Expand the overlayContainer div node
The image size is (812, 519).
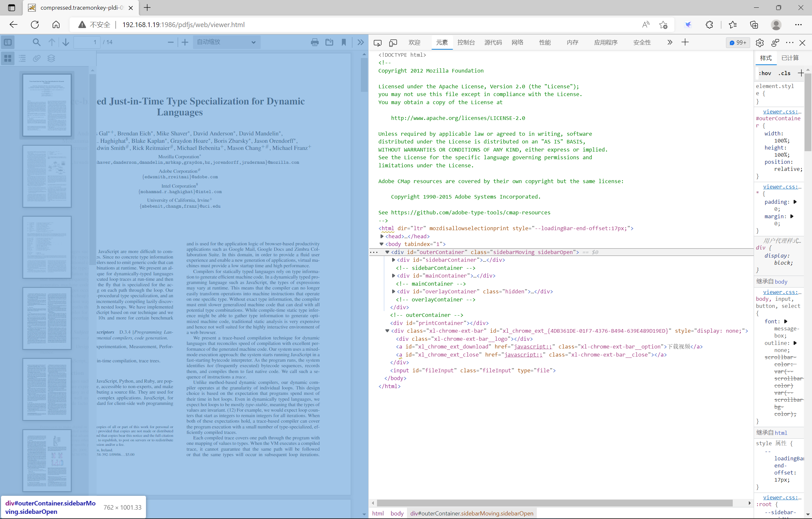(393, 291)
